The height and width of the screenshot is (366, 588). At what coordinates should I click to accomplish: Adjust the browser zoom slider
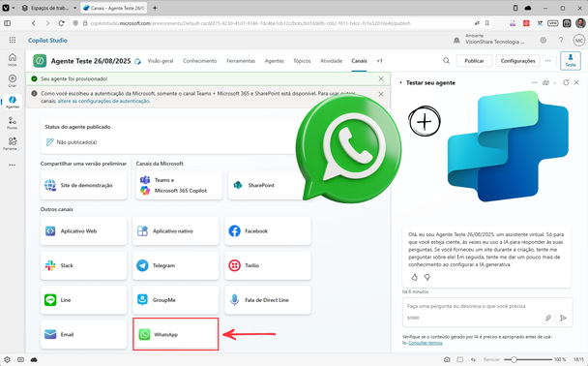528,359
